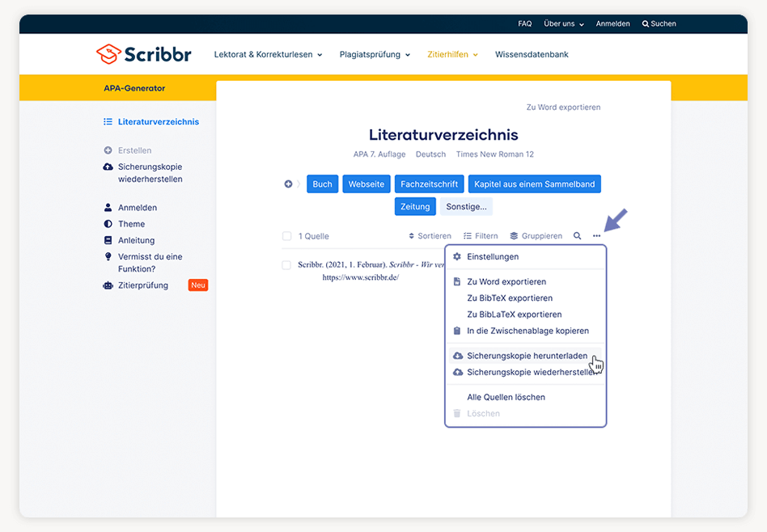
Task: Expand the Plagiatsprüfung dropdown
Action: point(375,55)
